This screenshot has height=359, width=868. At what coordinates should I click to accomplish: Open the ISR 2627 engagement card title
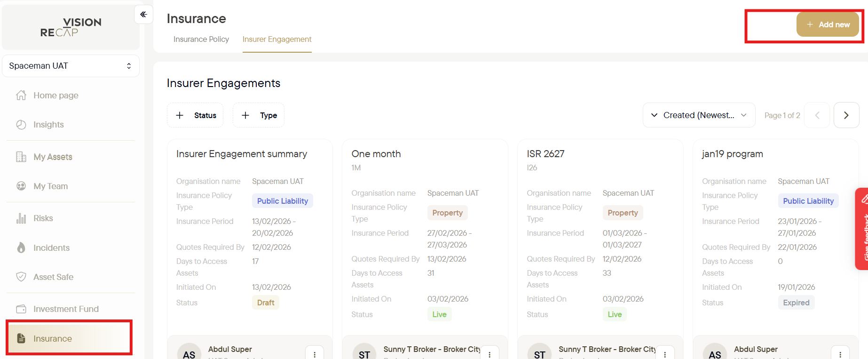tap(545, 154)
